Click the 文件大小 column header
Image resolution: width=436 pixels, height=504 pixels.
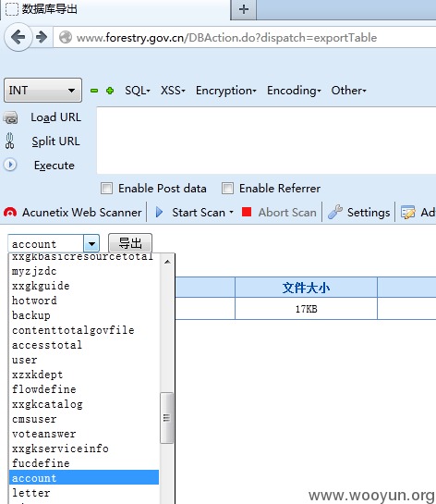click(306, 288)
